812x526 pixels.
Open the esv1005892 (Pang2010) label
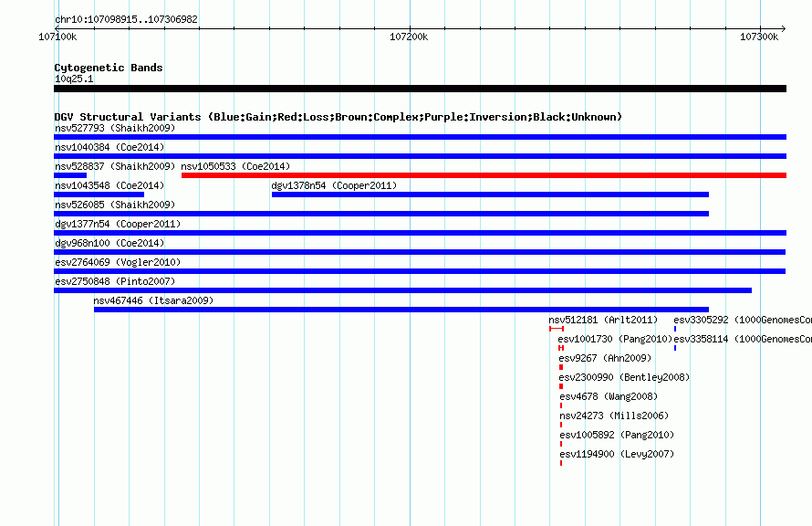[x=617, y=435]
